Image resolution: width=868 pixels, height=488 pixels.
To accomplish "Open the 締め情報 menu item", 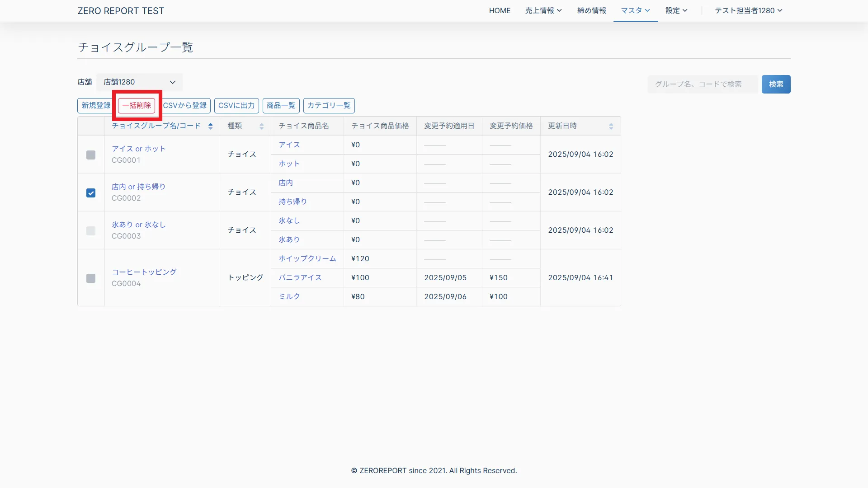I will coord(591,10).
